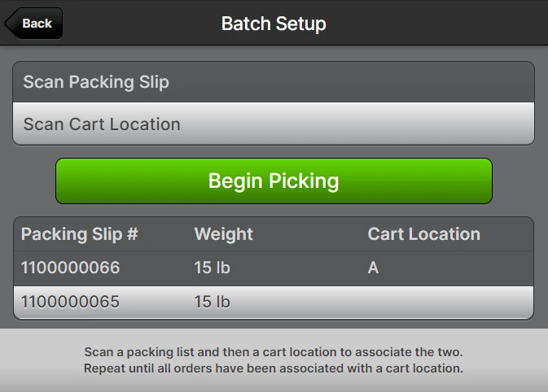Click the Weight column header

point(224,234)
